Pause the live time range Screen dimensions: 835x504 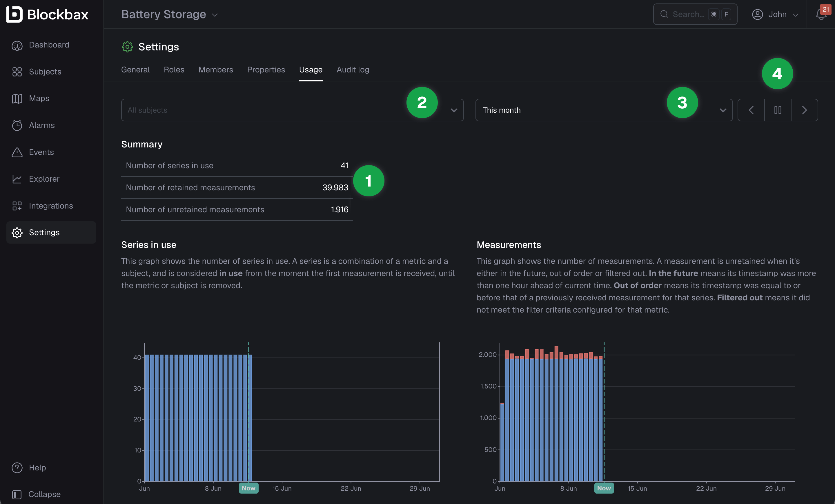coord(778,110)
